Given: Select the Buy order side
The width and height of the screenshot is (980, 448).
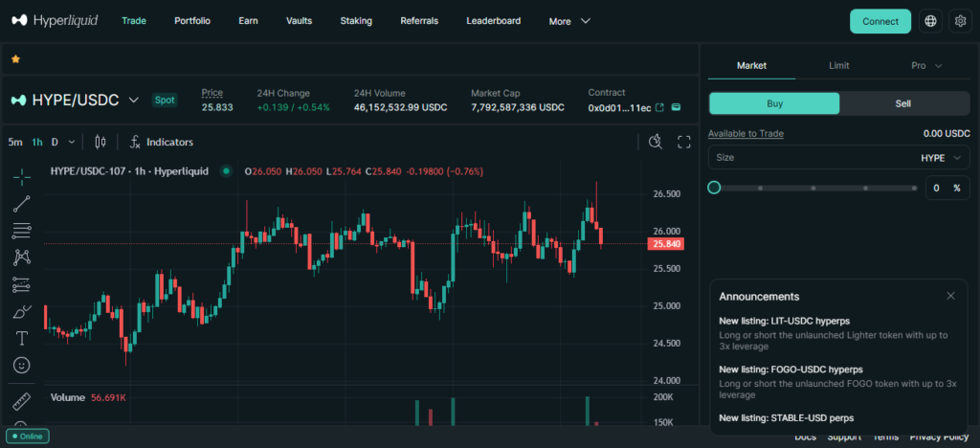Looking at the screenshot, I should [774, 103].
